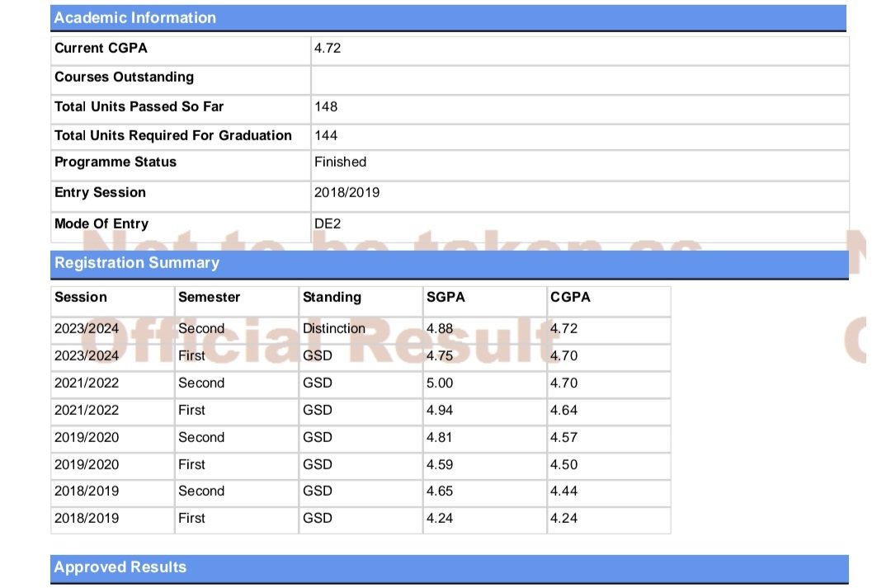Viewport: 891px width, 588px height.
Task: Select the Current CGPA value 4.72
Action: [x=328, y=49]
